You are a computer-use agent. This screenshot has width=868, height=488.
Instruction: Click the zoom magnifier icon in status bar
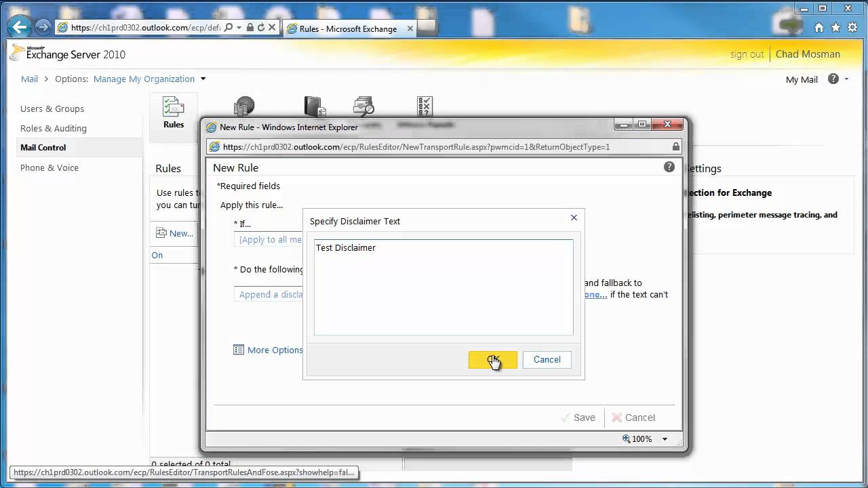626,439
